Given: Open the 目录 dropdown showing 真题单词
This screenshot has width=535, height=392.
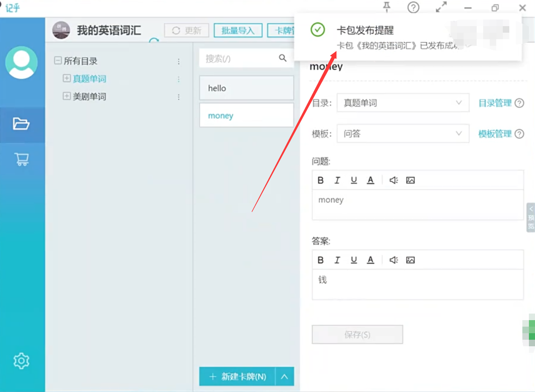Looking at the screenshot, I should tap(403, 103).
